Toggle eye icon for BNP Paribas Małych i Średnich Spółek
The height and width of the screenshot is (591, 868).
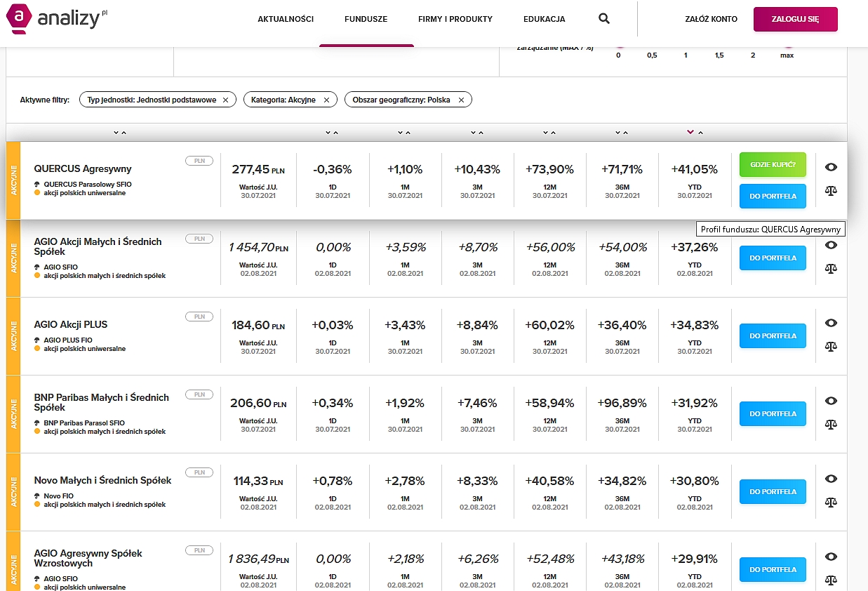coord(832,401)
